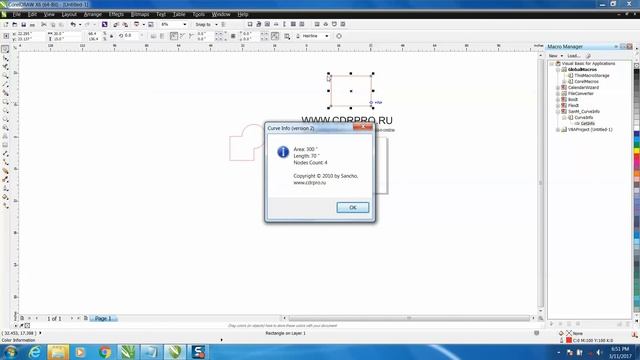The height and width of the screenshot is (360, 640).
Task: Expand the CalendarWizard tree node
Action: pos(558,88)
